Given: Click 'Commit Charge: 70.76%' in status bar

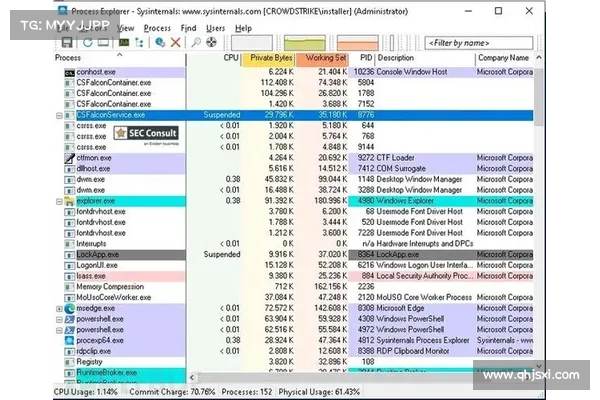Looking at the screenshot, I should click(x=172, y=392).
